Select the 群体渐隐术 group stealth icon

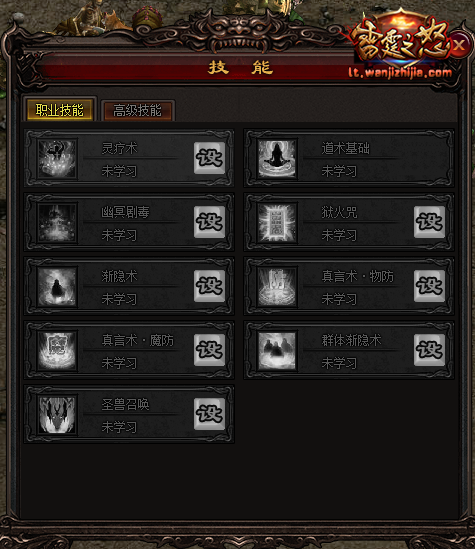tap(277, 350)
